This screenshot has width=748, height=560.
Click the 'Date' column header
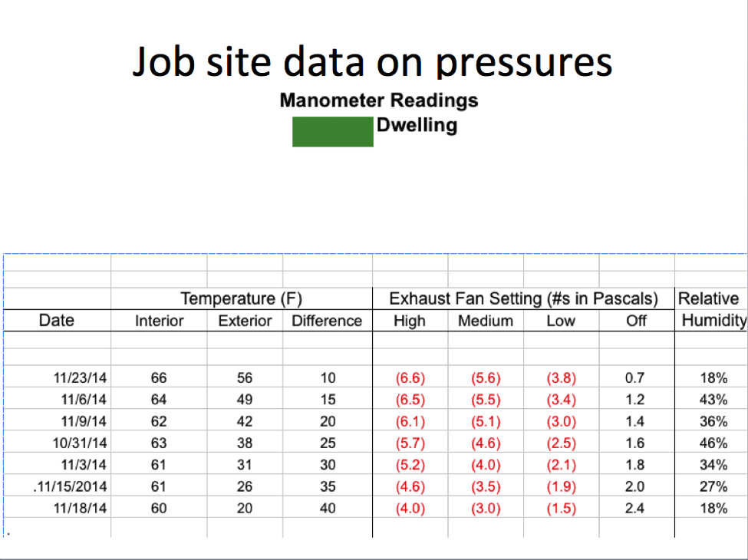point(57,321)
